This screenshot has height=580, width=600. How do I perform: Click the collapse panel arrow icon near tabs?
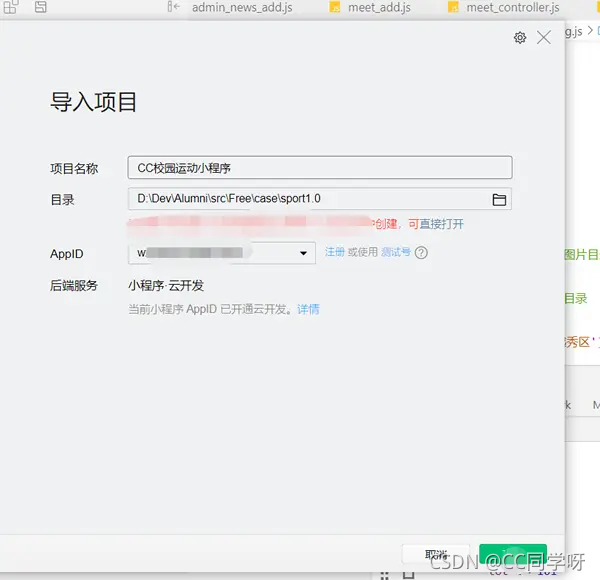(173, 7)
